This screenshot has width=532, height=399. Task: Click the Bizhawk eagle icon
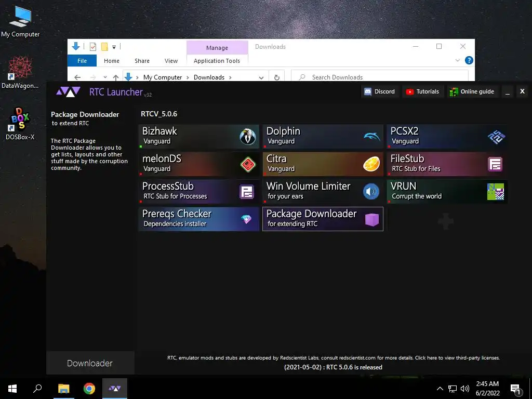pos(248,137)
